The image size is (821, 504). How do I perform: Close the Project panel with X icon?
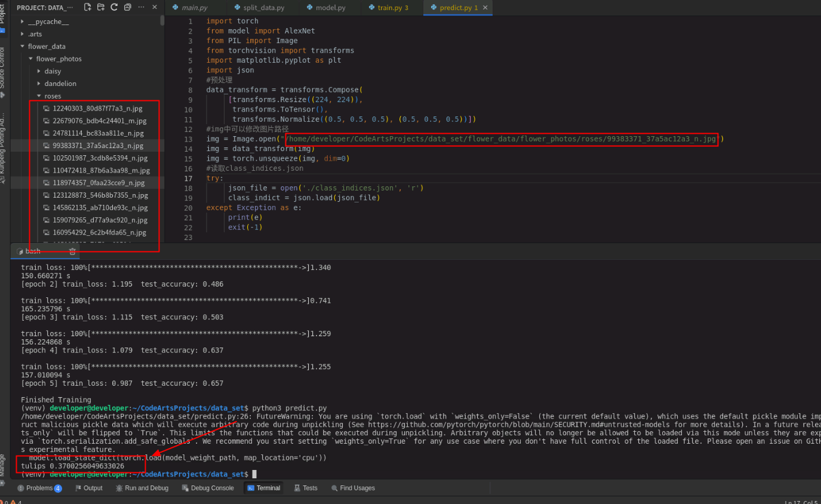coord(155,7)
